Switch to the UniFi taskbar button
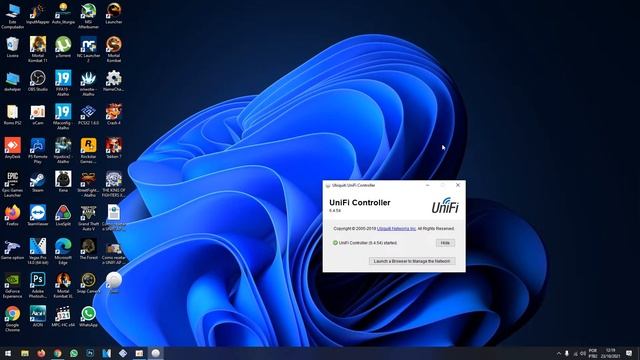640x360 pixels. [156, 353]
